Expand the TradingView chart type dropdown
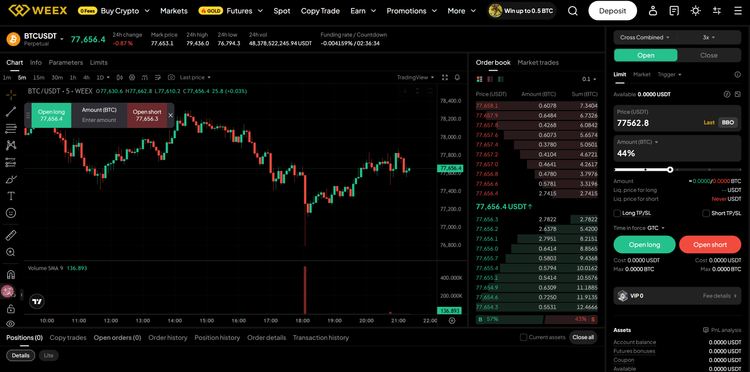The width and height of the screenshot is (750, 372). tap(416, 77)
